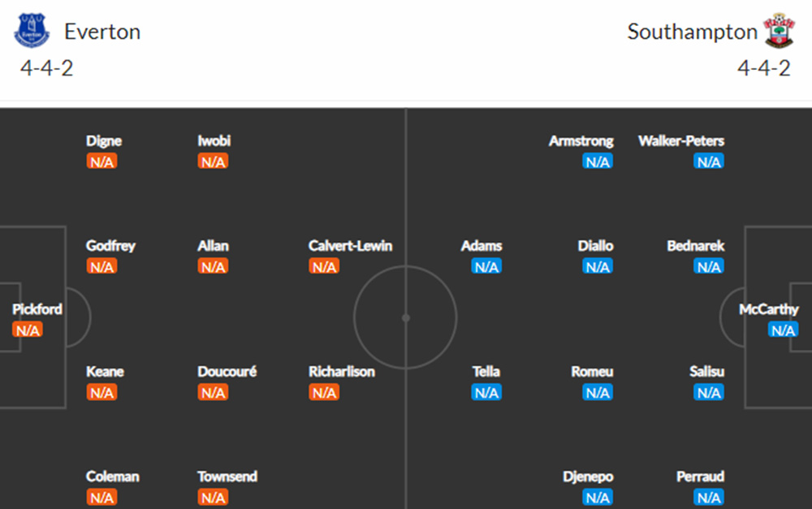This screenshot has width=812, height=509.
Task: Open the Southampton team name link
Action: tap(692, 32)
